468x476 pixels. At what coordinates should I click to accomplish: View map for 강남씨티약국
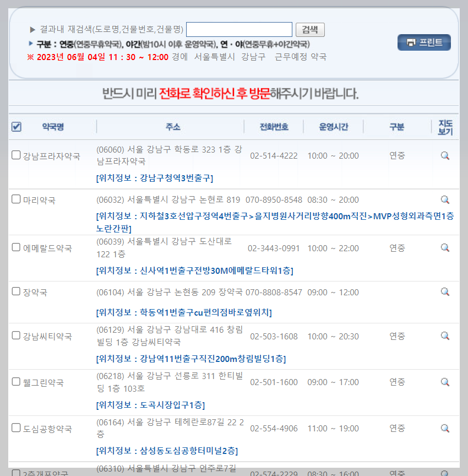point(445,336)
